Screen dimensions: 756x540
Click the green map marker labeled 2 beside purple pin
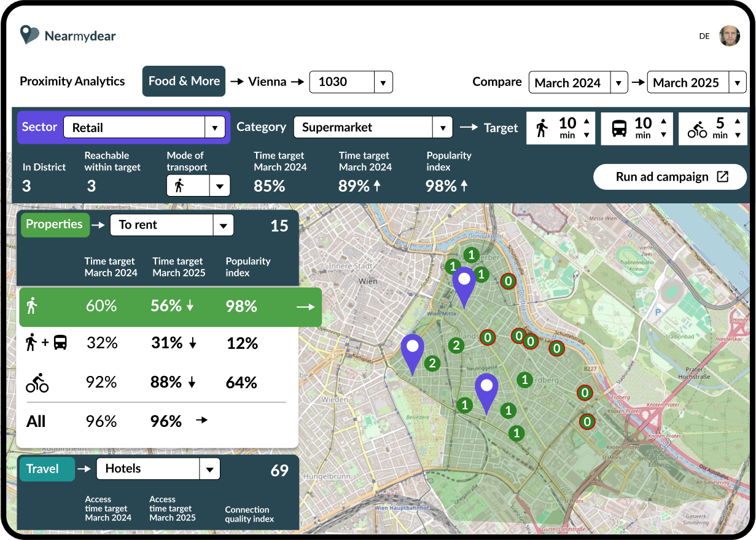click(432, 363)
